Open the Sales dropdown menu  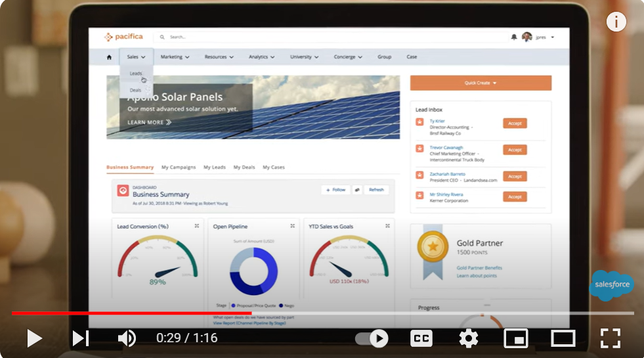(x=137, y=56)
